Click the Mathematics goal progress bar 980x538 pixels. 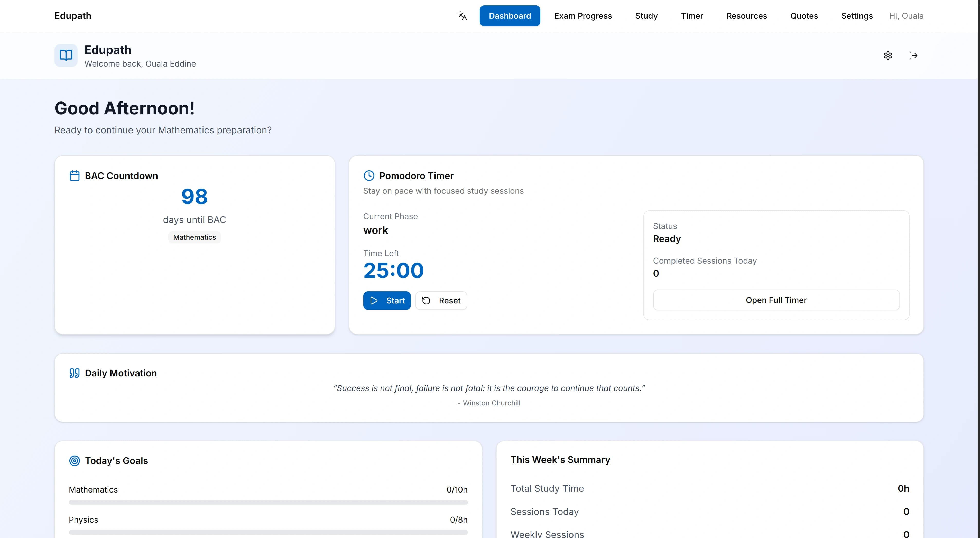click(x=268, y=502)
